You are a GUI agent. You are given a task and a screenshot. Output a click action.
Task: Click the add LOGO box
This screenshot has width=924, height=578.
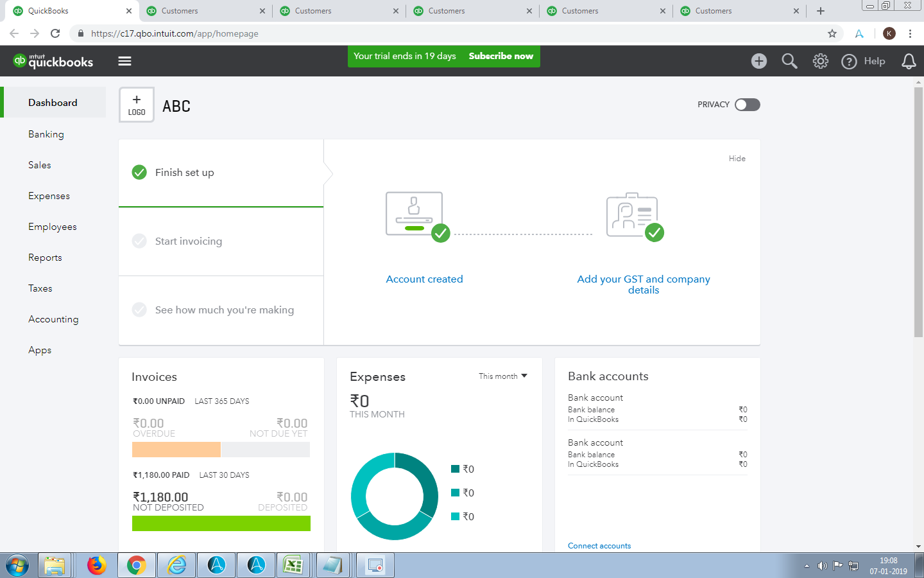click(137, 105)
